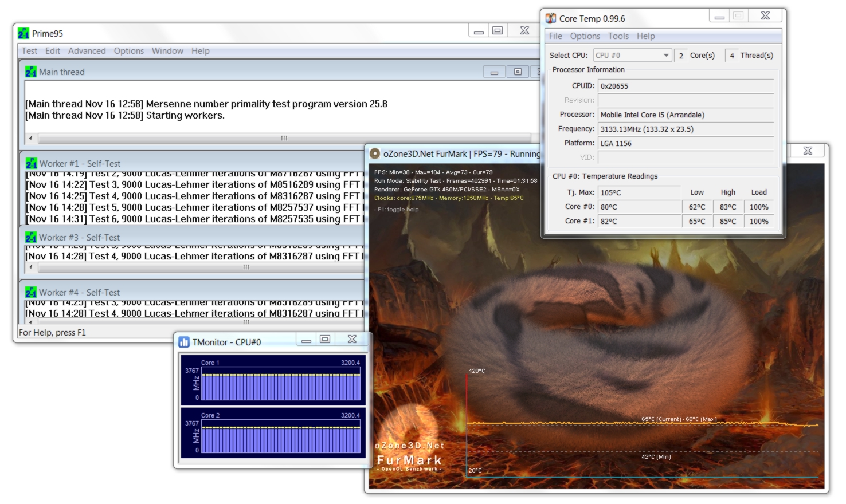Viewport: 846px width, 504px height.
Task: Click Core #0 Load 100% value
Action: 759,207
